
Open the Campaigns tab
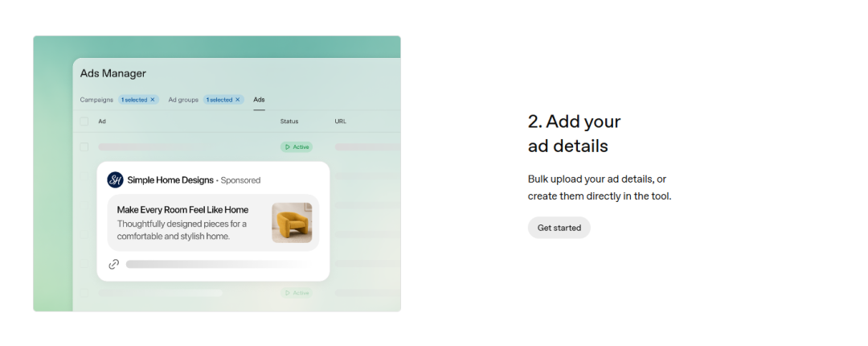(x=96, y=100)
